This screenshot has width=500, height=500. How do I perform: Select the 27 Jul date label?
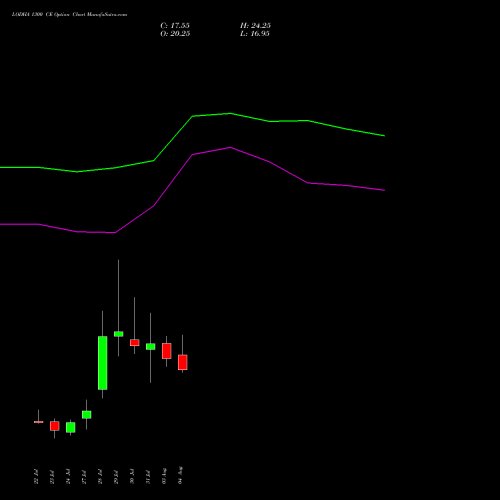click(84, 477)
